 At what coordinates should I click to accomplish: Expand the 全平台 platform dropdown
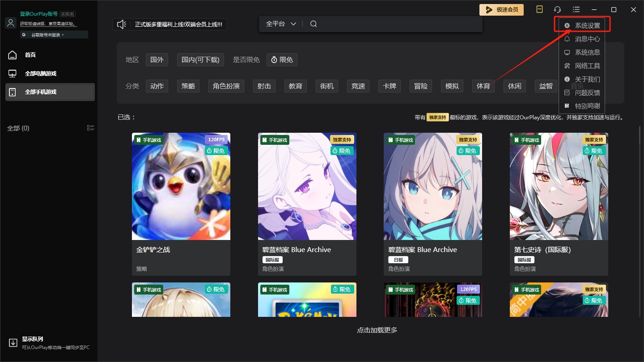point(281,24)
